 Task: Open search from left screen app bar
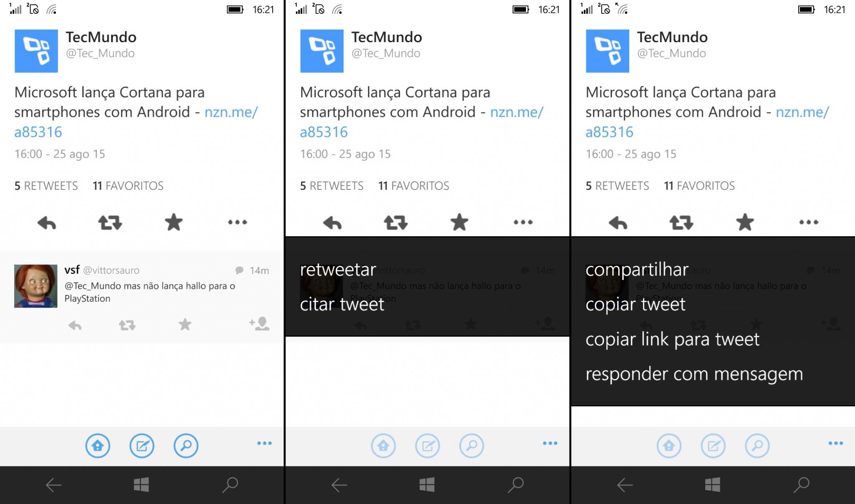pos(186,446)
